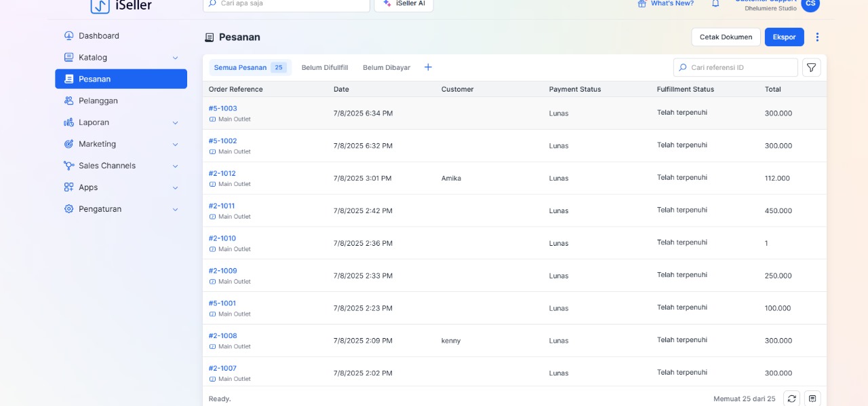The height and width of the screenshot is (406, 868).
Task: Open the three-dot more options menu
Action: [x=817, y=37]
